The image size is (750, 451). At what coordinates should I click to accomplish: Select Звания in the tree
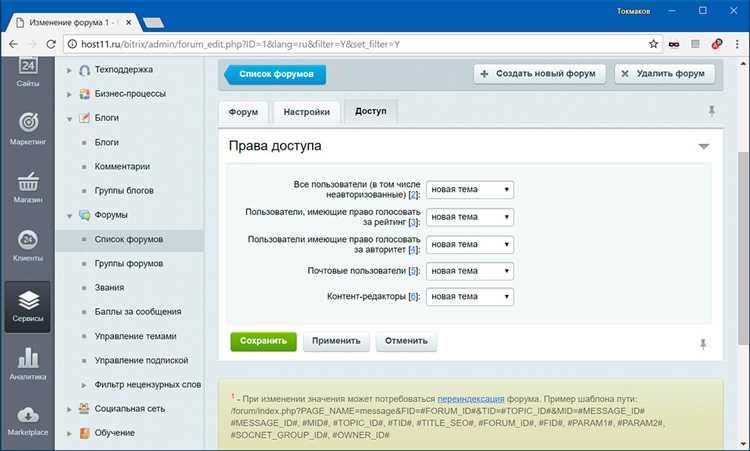(109, 287)
